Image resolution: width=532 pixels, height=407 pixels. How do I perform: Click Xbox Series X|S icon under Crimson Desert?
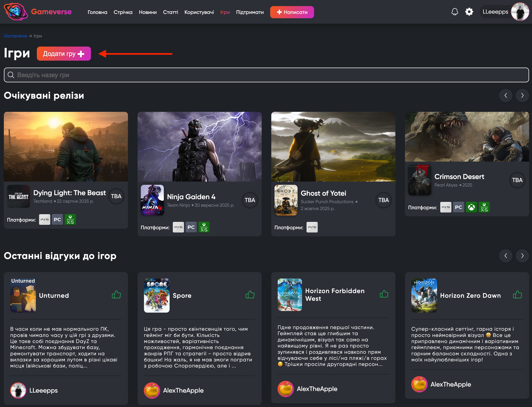484,207
